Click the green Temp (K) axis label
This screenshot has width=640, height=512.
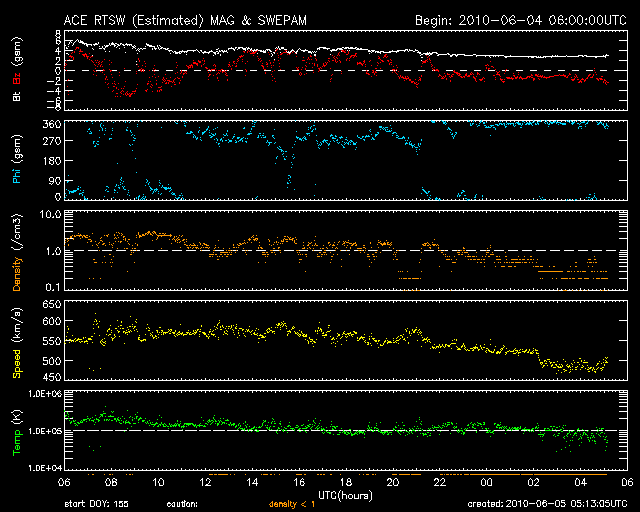[x=17, y=433]
